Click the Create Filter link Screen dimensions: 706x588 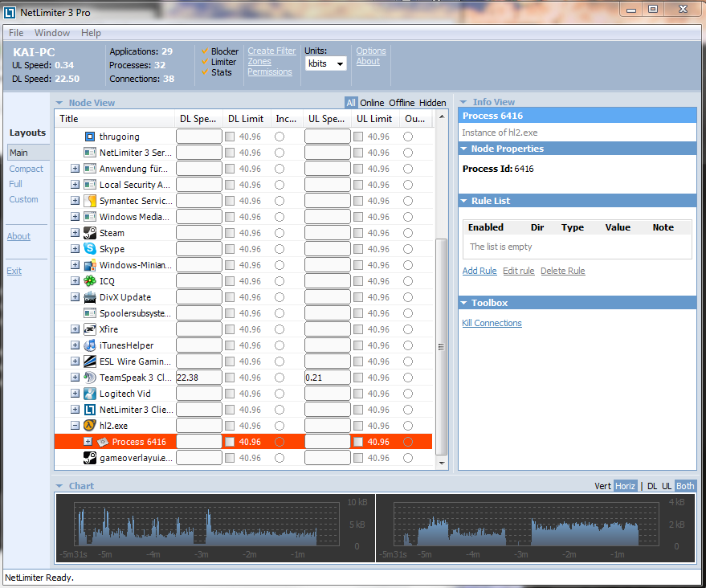(x=271, y=51)
